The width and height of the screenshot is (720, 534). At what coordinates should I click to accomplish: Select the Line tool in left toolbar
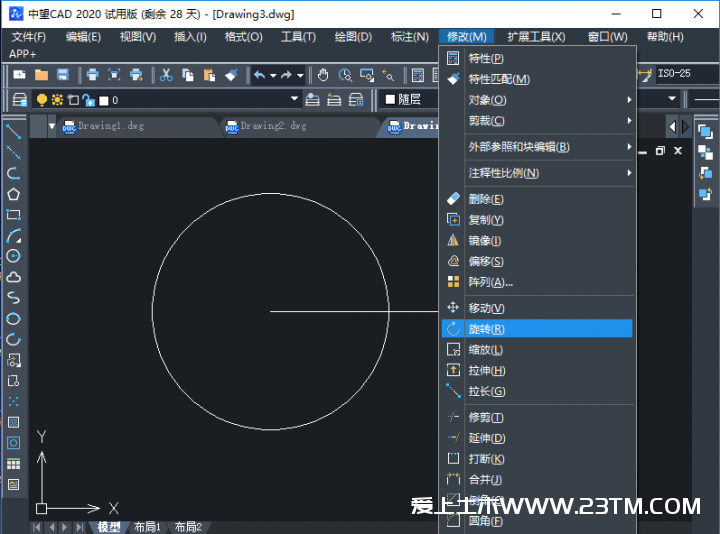click(14, 132)
